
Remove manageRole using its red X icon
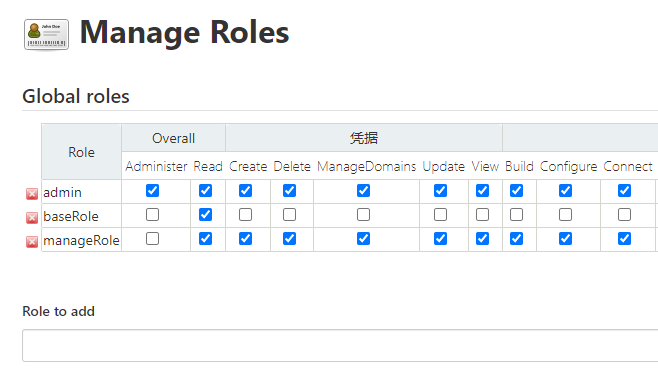(32, 242)
